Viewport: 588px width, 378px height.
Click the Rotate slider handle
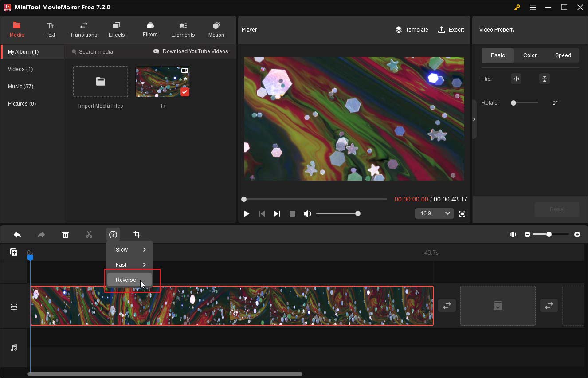pyautogui.click(x=514, y=103)
